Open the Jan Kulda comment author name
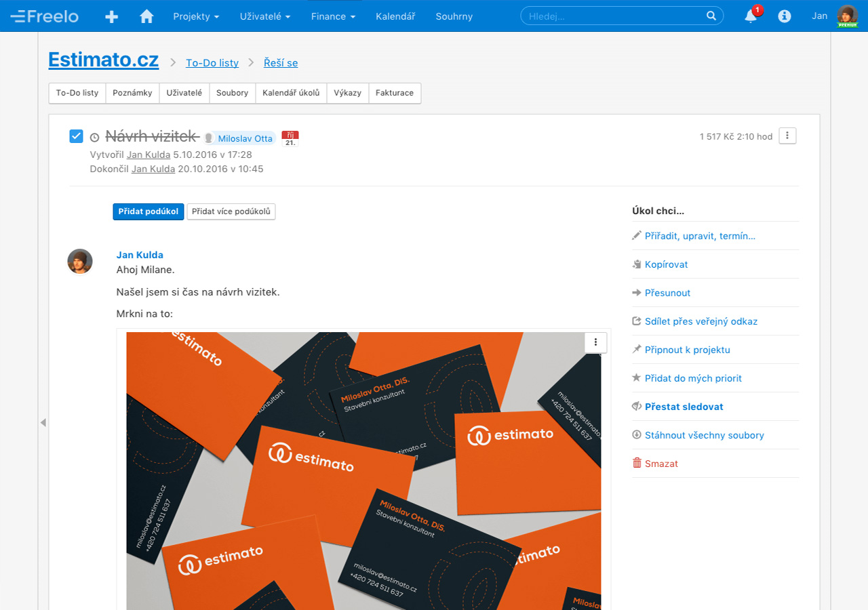This screenshot has width=868, height=610. (140, 255)
